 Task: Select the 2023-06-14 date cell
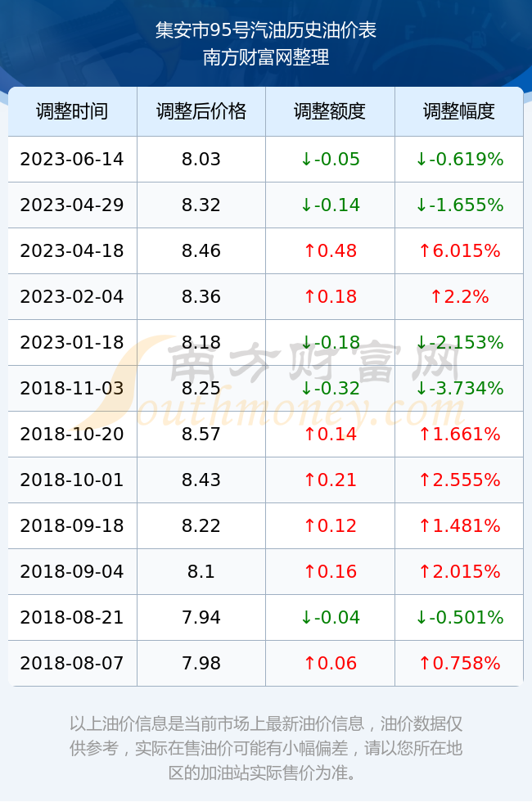click(x=72, y=159)
